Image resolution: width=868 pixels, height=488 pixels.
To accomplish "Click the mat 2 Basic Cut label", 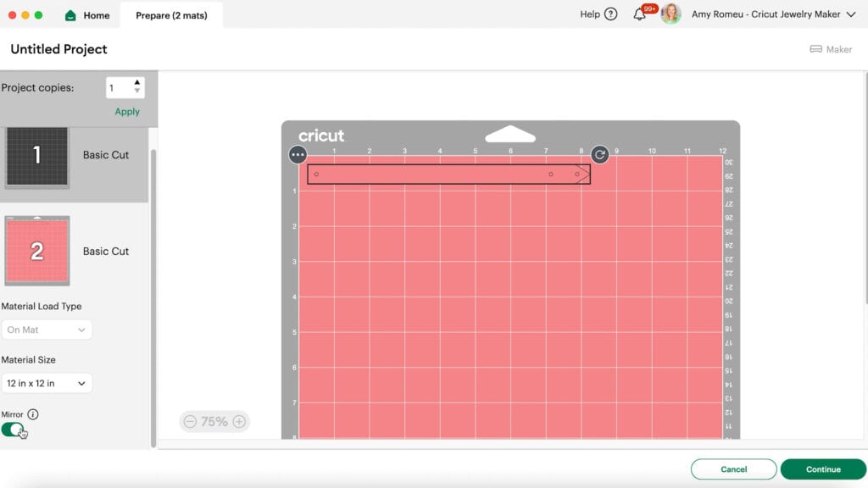I will click(106, 251).
